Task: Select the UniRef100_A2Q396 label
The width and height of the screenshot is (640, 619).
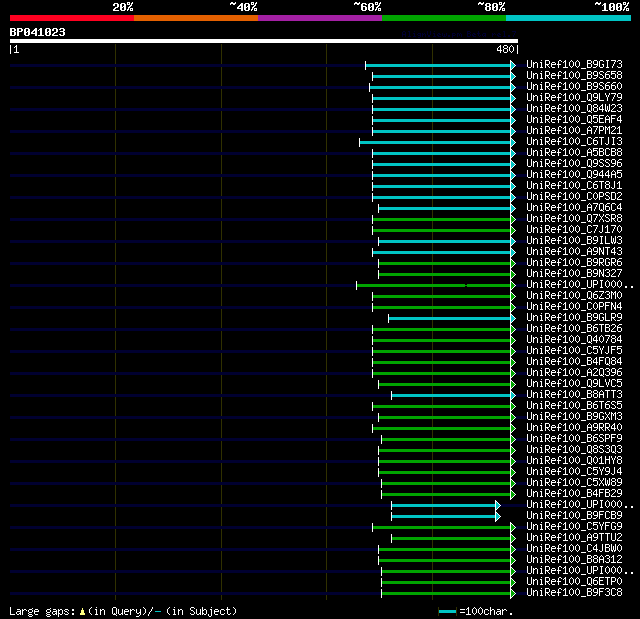Action: [x=574, y=373]
